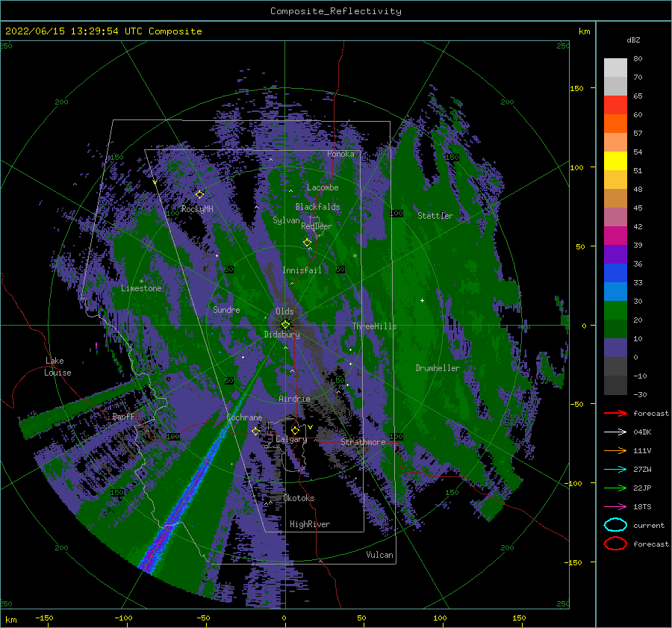Click the bright green 20-30 dBZ swatch
Image resolution: width=672 pixels, height=628 pixels.
(x=615, y=311)
